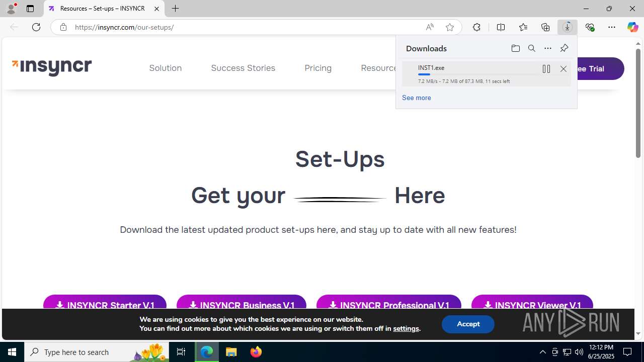Open the Action Center notifications
Screen dimensions: 644x362
click(628, 352)
